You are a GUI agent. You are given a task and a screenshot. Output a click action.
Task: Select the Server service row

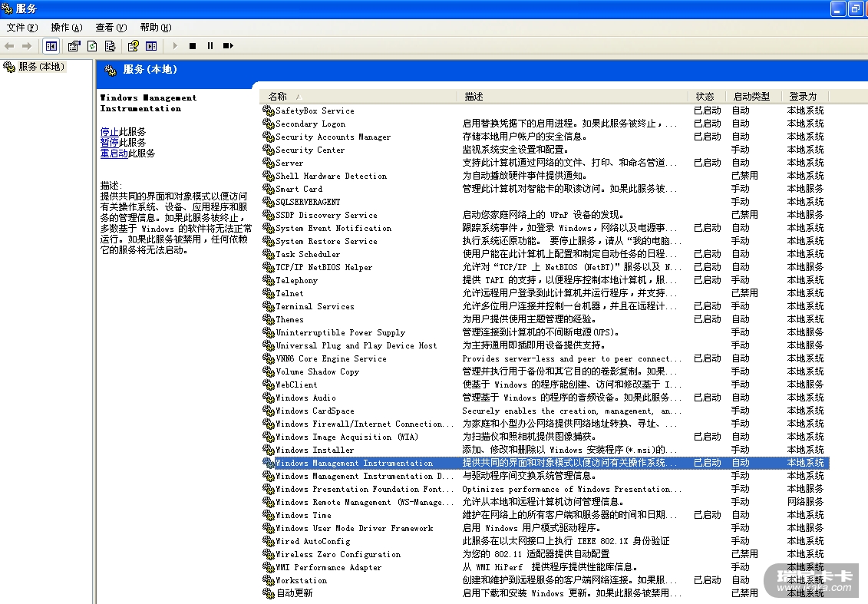pyautogui.click(x=545, y=163)
